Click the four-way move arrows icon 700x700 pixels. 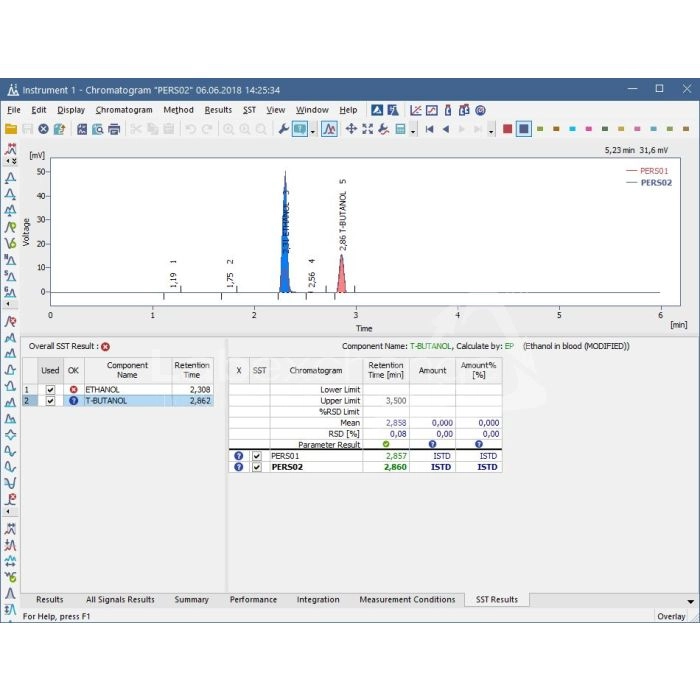coord(351,129)
